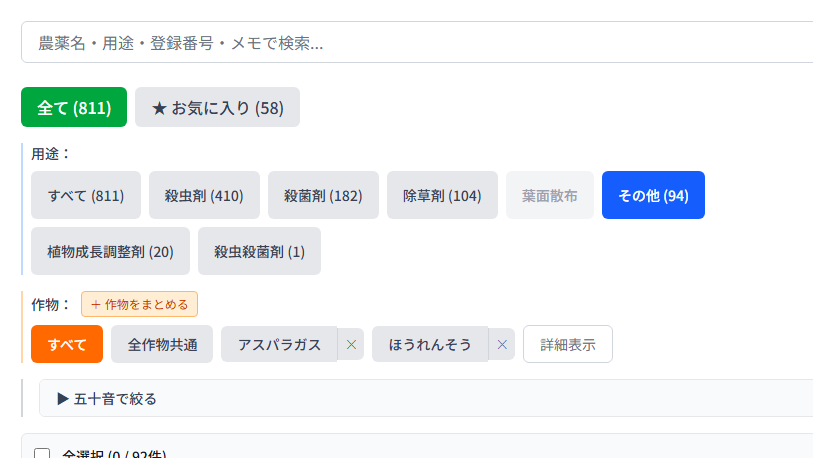Filter by 殺虫殺菌剤 (1)
Image resolution: width=813 pixels, height=458 pixels.
259,251
